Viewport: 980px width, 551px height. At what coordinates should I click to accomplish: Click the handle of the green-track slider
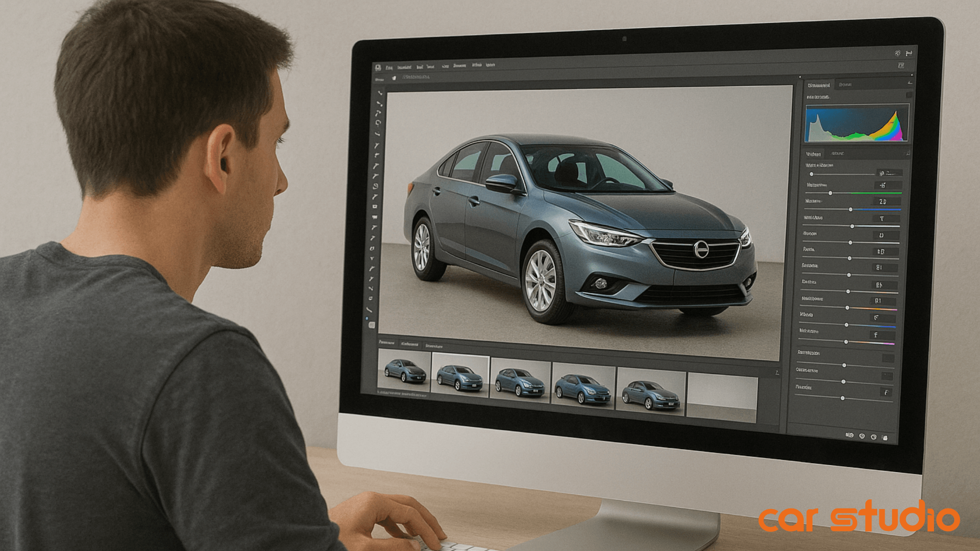click(830, 193)
